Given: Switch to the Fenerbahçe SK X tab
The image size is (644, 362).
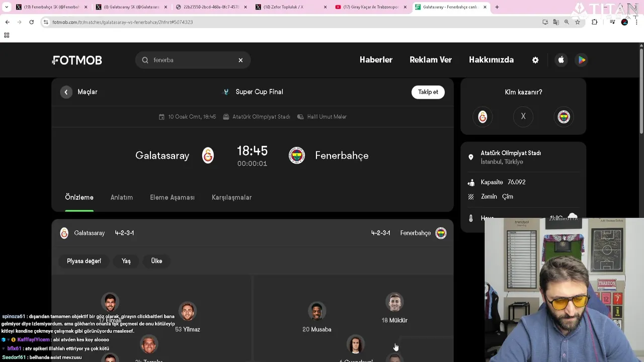Looking at the screenshot, I should point(51,7).
